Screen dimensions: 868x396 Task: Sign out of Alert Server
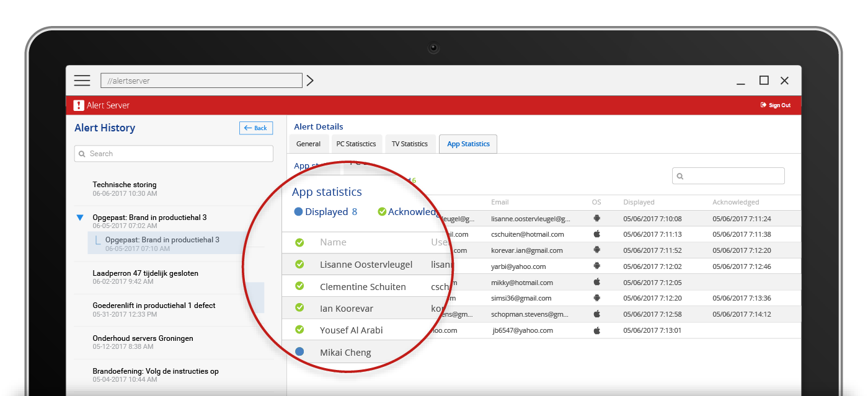[776, 105]
